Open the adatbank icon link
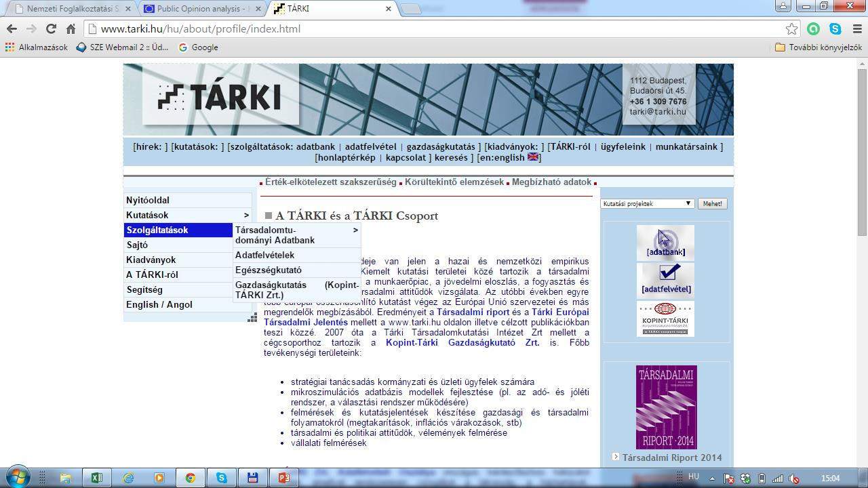This screenshot has height=488, width=868. point(665,243)
